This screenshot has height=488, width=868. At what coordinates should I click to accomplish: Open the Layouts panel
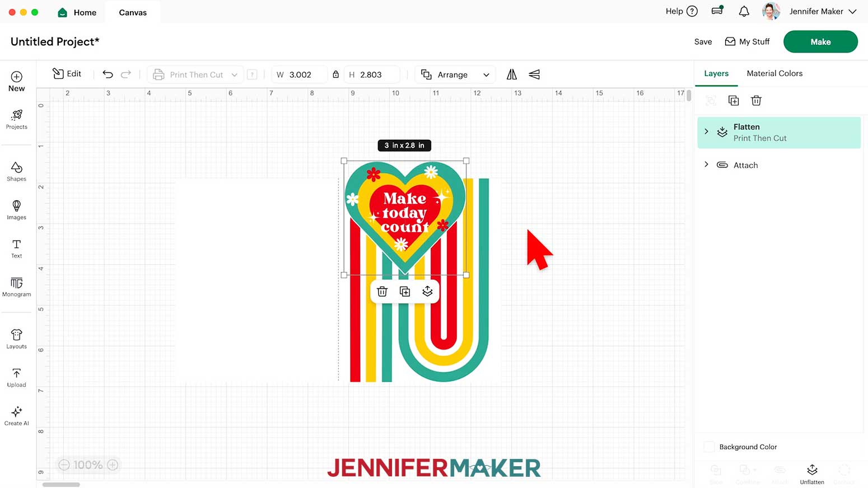pos(16,339)
